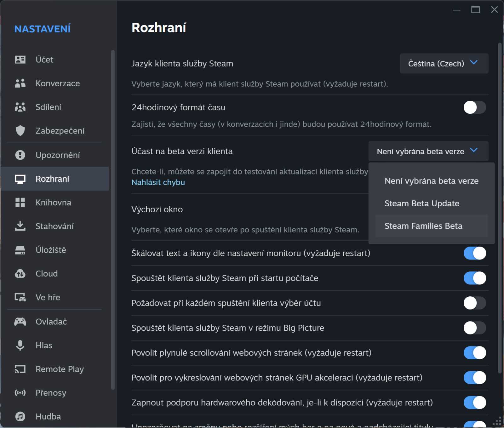Image resolution: width=504 pixels, height=428 pixels.
Task: Open the Účet settings section
Action: tap(55, 60)
